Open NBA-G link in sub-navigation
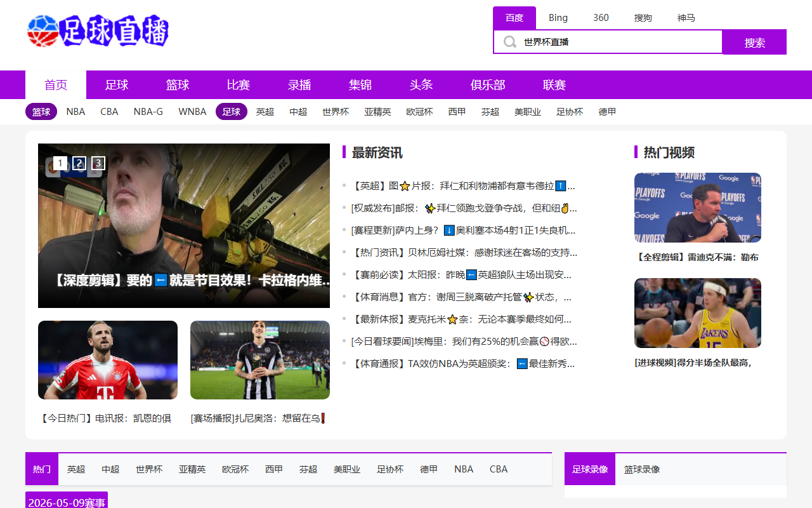812x508 pixels. 148,112
